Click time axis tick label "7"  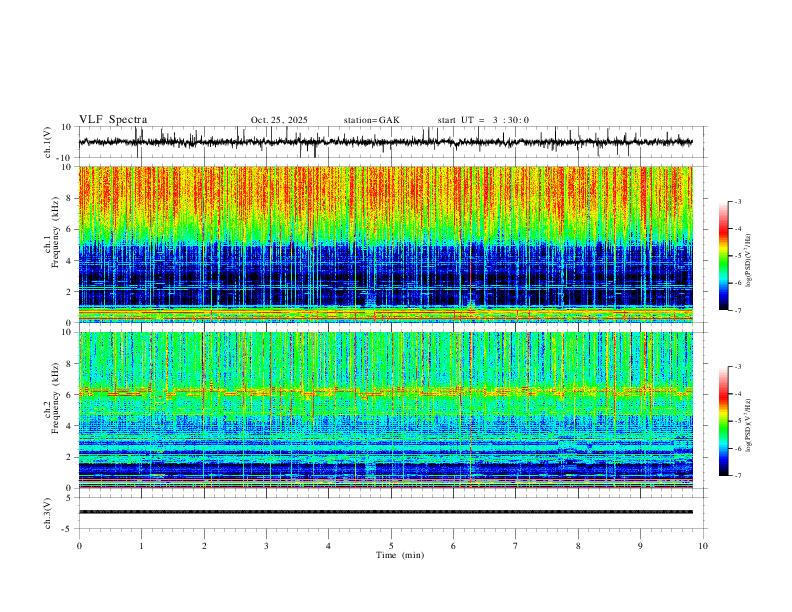point(516,546)
